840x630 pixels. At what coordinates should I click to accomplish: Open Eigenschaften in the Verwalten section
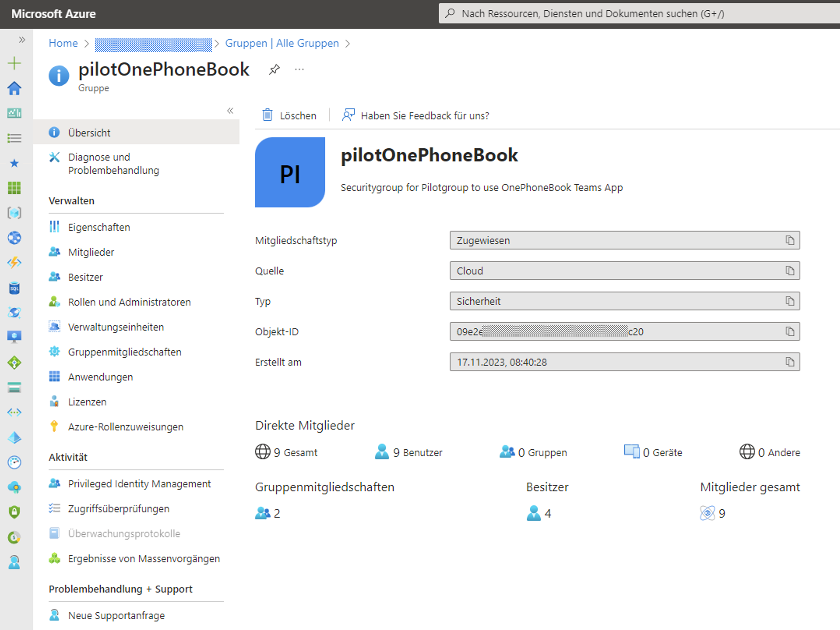click(x=99, y=227)
